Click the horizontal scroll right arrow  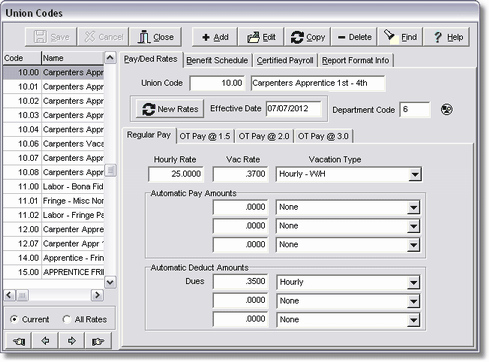coord(97,295)
